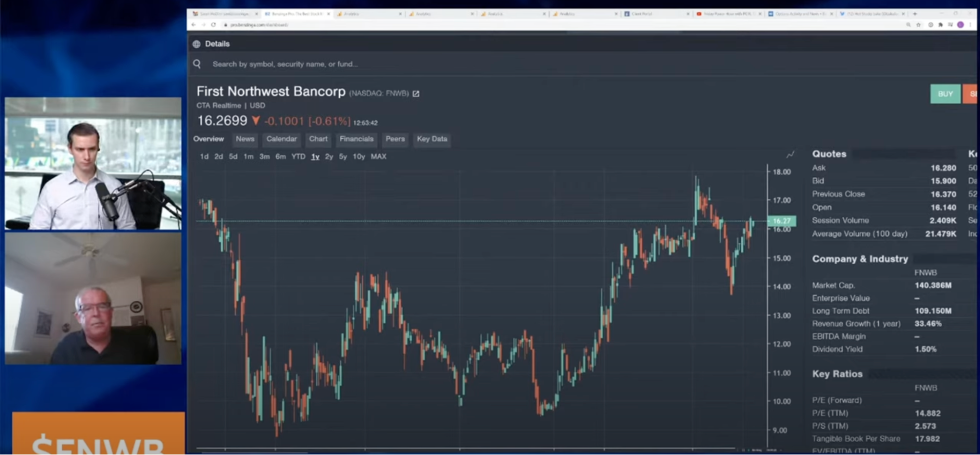This screenshot has width=980, height=455.
Task: Click the green BUY button
Action: 945,94
